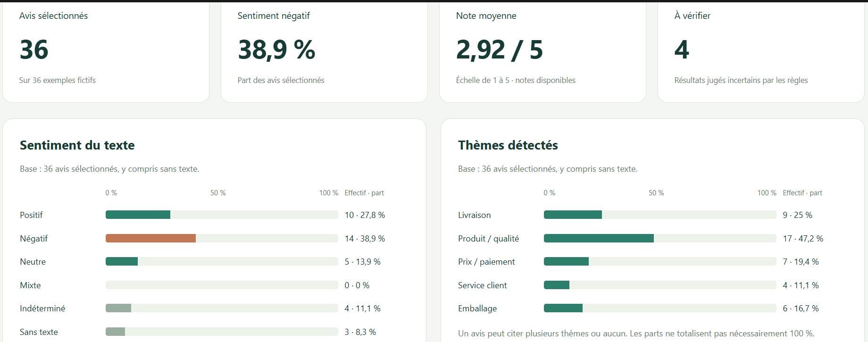Click "Résultats jugés incertains par les règles" caption
The height and width of the screenshot is (342, 868).
[741, 80]
